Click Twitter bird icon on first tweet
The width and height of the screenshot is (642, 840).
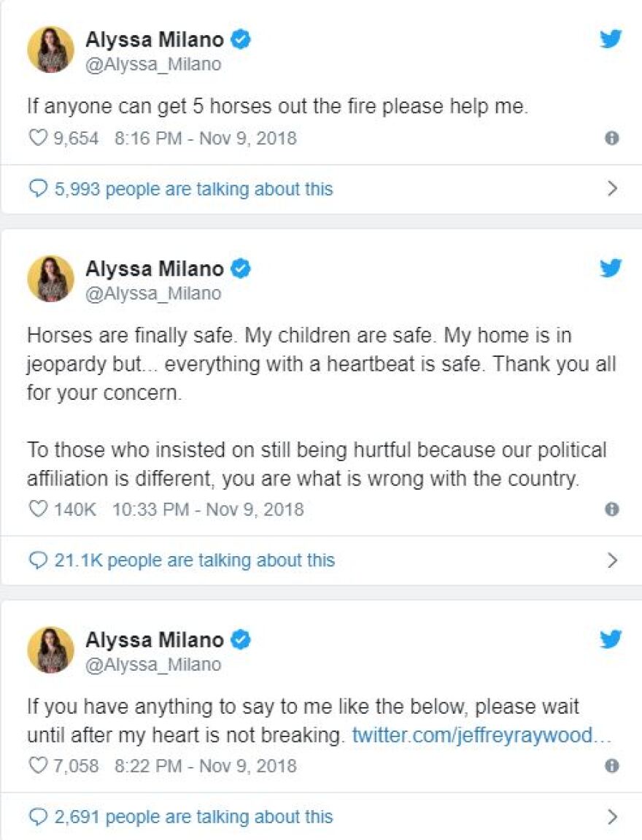pos(611,39)
